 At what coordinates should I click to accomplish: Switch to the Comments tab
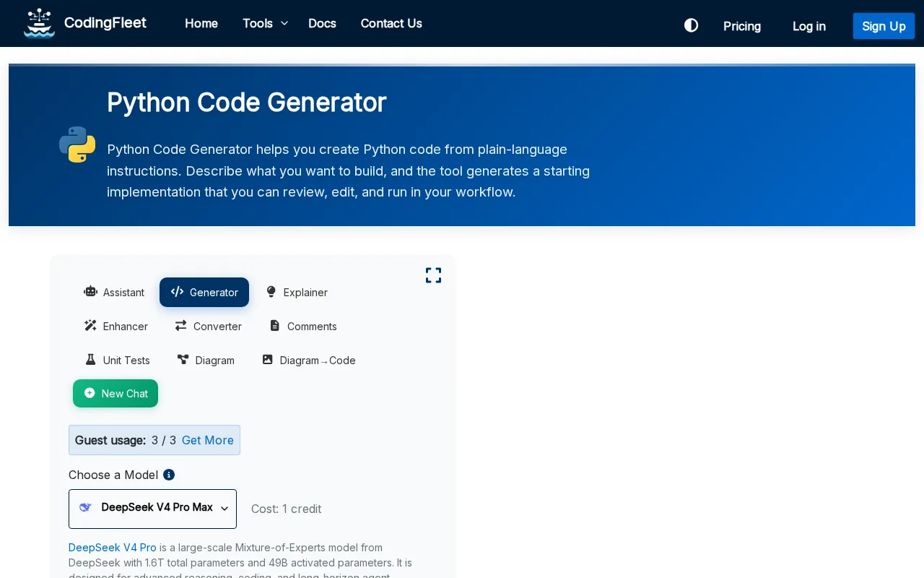coord(302,326)
